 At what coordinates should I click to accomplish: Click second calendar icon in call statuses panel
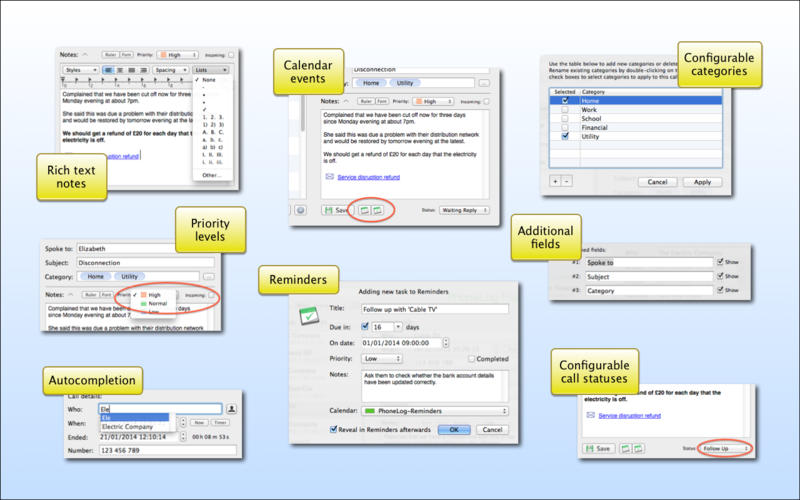(x=638, y=448)
